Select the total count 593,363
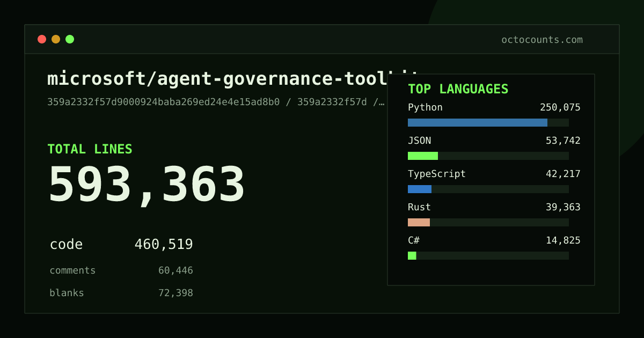This screenshot has width=644, height=338. point(147,185)
